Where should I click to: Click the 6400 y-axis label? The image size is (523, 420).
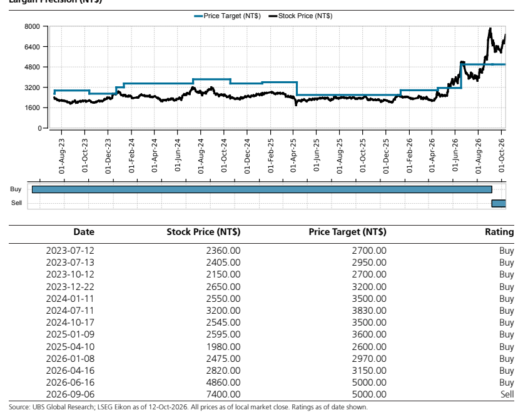click(x=32, y=47)
